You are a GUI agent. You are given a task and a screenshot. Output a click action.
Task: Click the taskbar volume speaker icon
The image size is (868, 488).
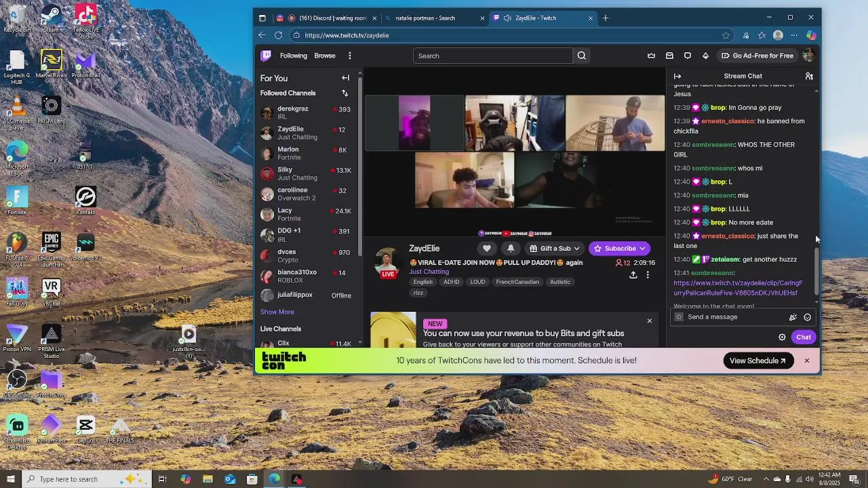[809, 479]
